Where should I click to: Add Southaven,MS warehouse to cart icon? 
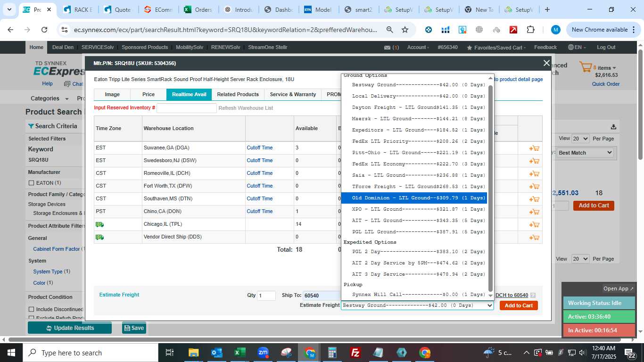[534, 199]
